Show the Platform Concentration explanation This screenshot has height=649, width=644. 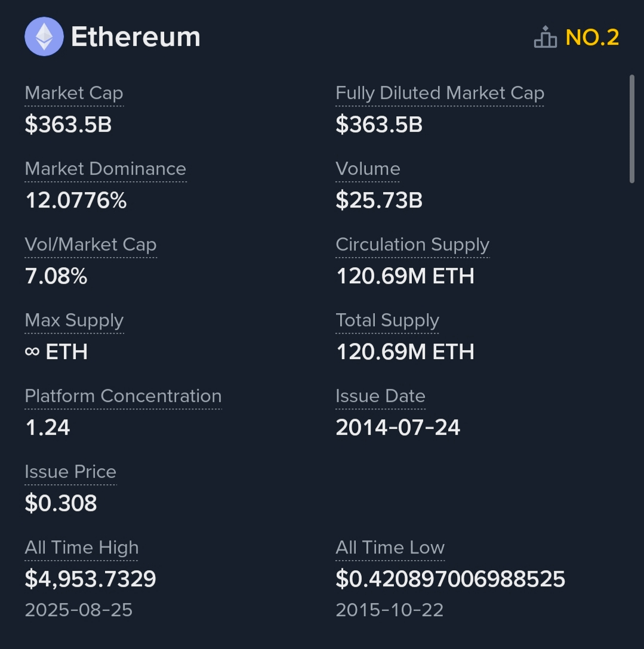123,396
